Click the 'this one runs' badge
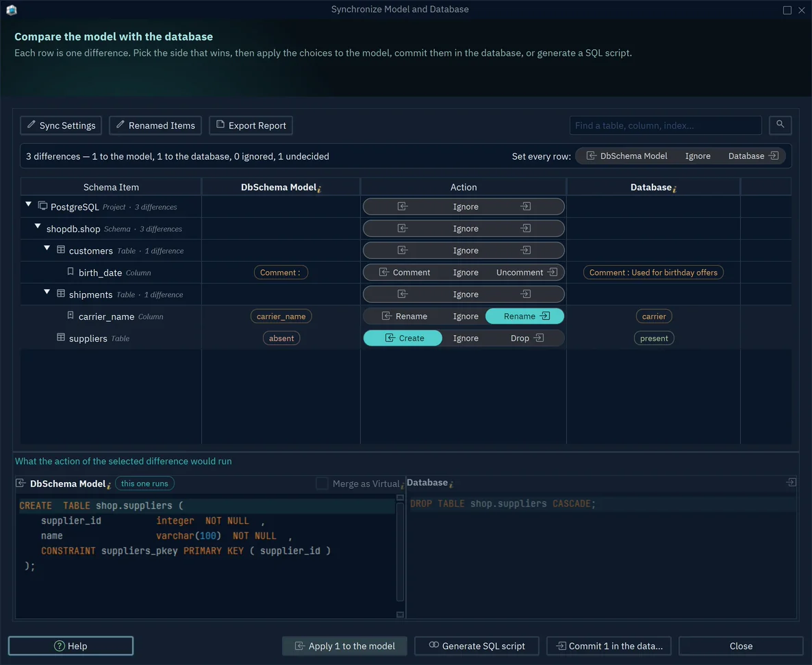 pyautogui.click(x=144, y=484)
